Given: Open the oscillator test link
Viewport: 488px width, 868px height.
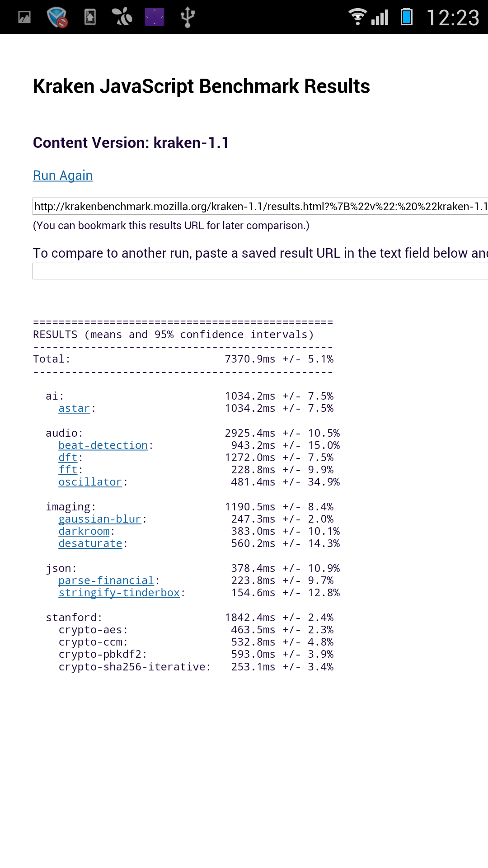Looking at the screenshot, I should tap(90, 482).
